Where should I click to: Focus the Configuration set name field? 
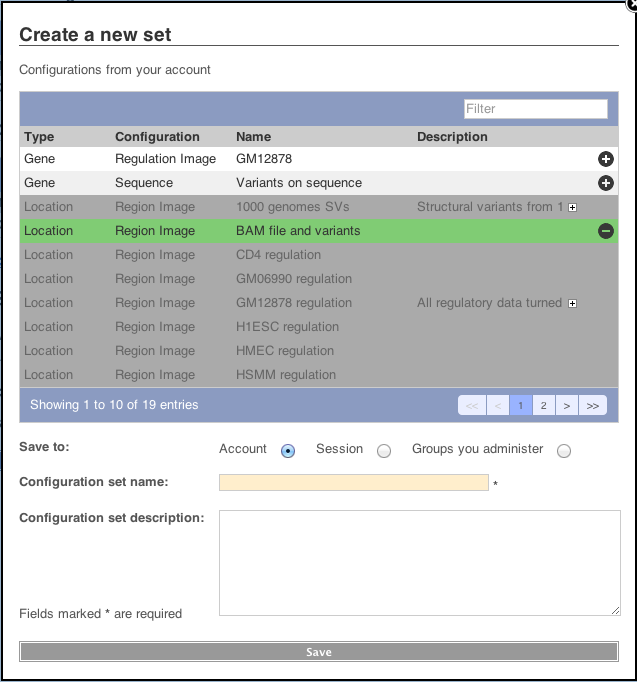click(x=353, y=483)
